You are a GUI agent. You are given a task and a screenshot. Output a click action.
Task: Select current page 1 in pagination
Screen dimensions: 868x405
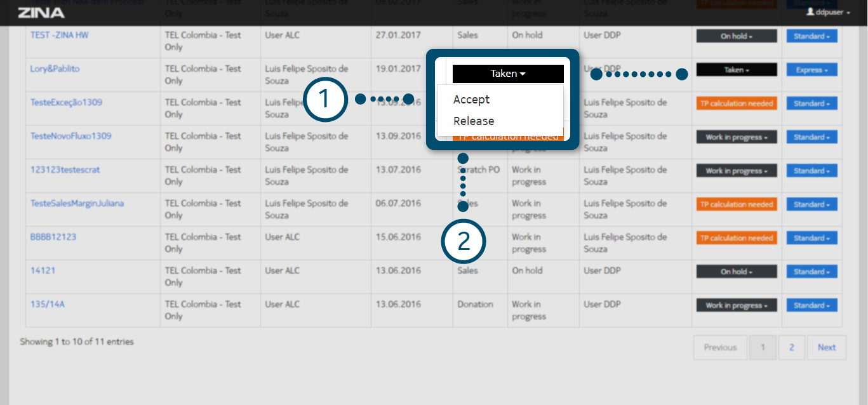click(763, 347)
